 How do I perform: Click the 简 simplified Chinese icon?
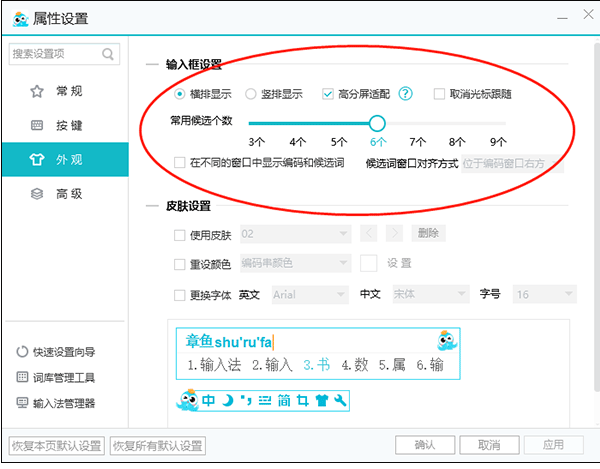[284, 401]
